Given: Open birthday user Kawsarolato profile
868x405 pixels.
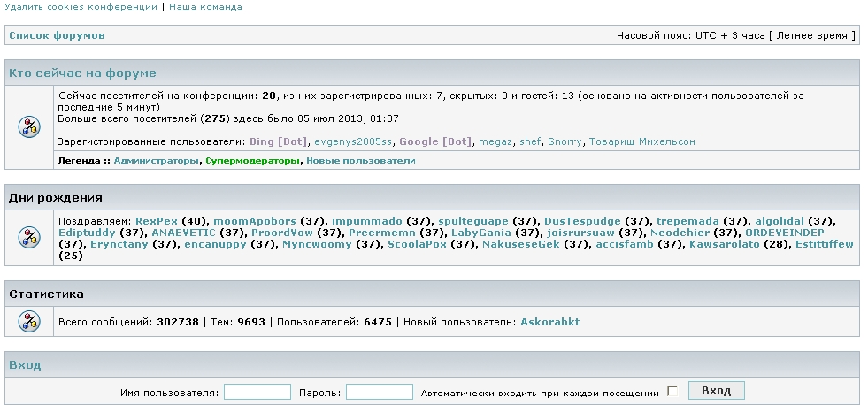Looking at the screenshot, I should click(724, 244).
